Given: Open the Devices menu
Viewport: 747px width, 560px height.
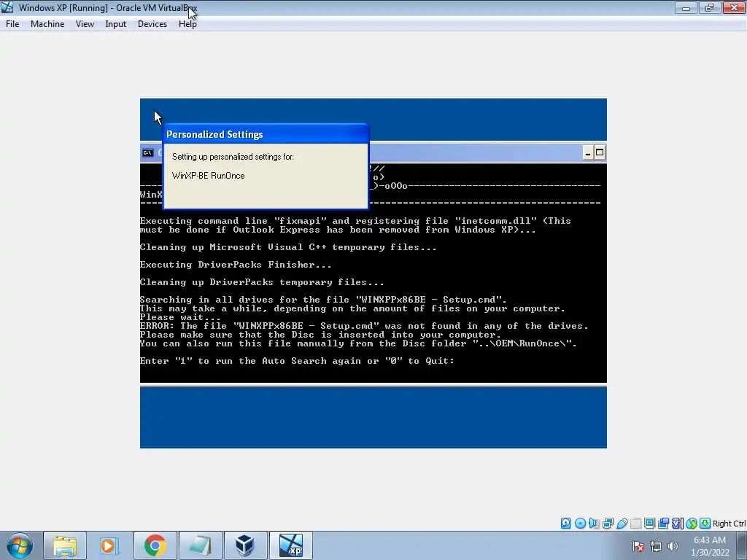Looking at the screenshot, I should [x=152, y=24].
